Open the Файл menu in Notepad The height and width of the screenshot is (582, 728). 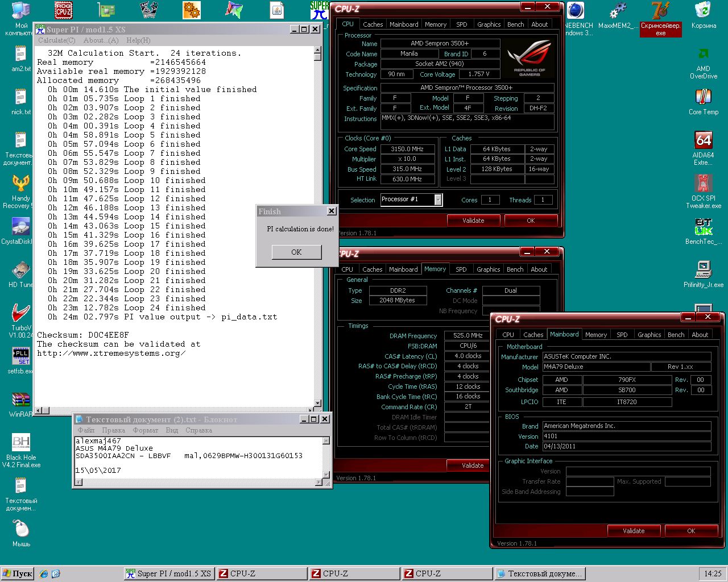86,430
